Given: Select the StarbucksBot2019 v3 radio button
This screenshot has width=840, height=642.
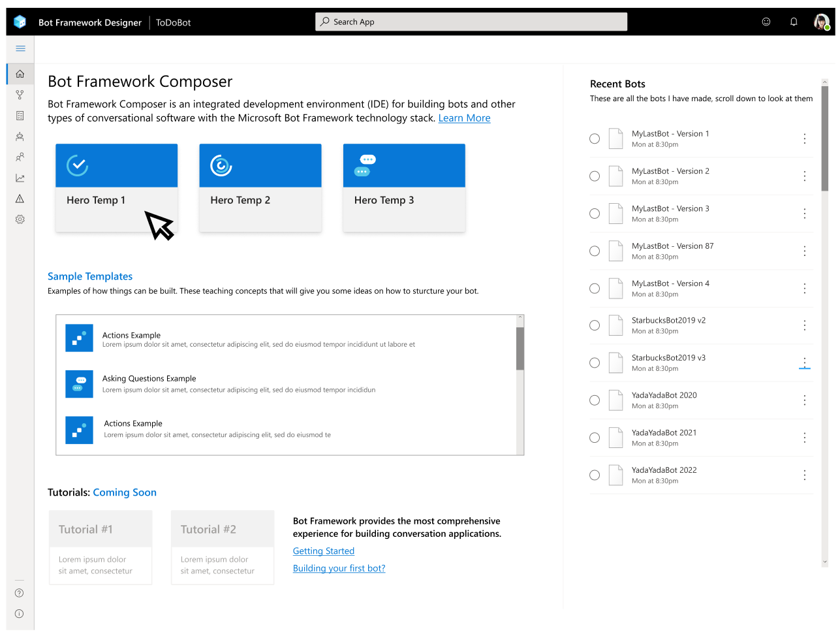Looking at the screenshot, I should [595, 363].
